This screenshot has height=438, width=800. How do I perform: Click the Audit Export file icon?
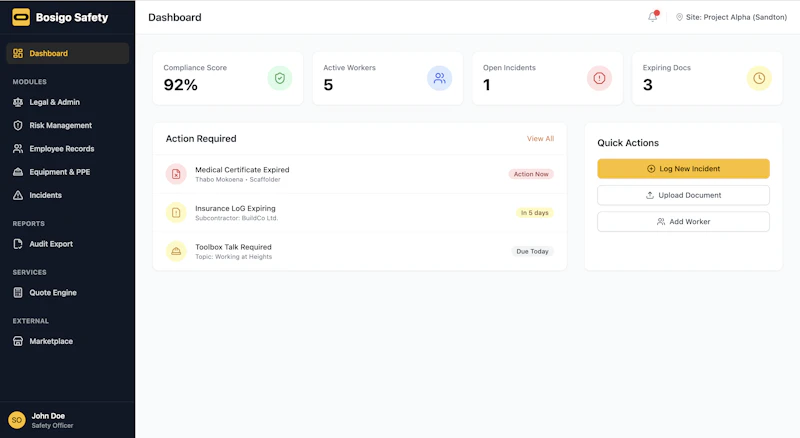18,244
